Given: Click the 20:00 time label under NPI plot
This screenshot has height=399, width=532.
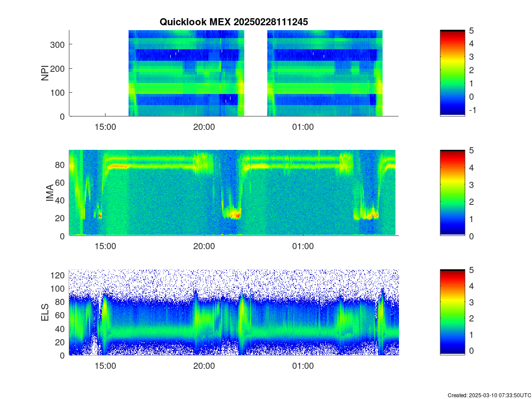Looking at the screenshot, I should click(204, 127).
